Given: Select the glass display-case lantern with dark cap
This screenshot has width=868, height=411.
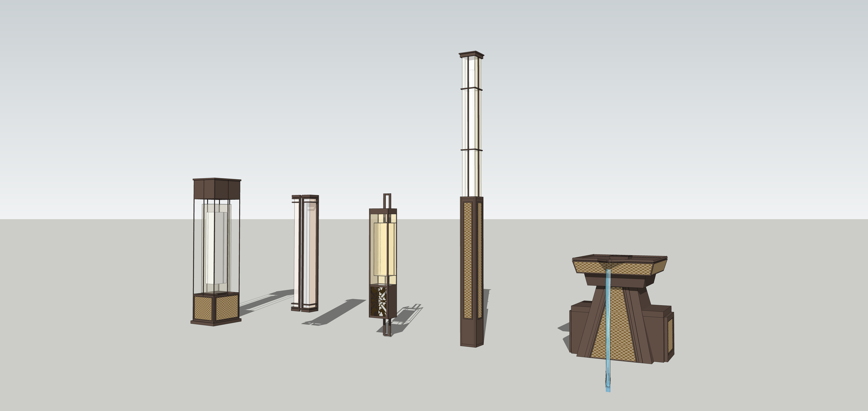Looking at the screenshot, I should point(216,252).
